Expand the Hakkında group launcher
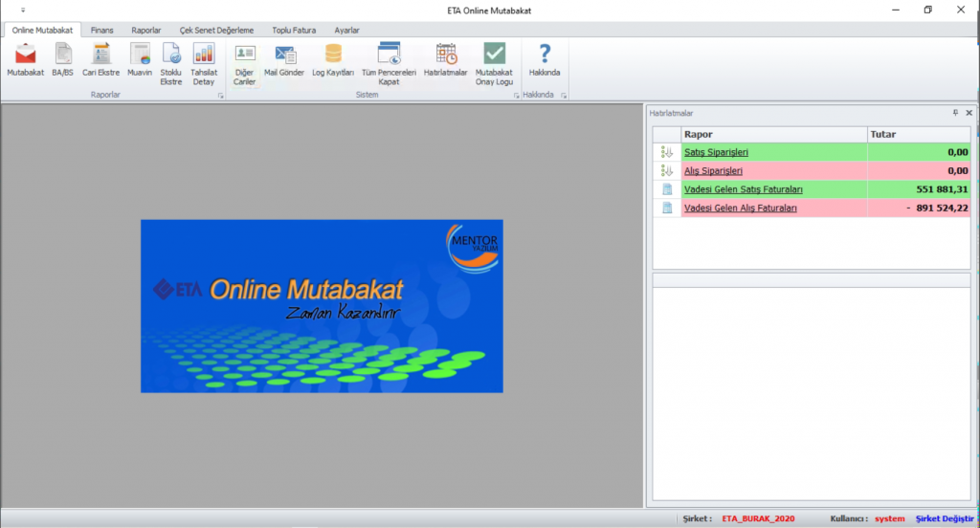Viewport: 980px width, 528px height. [564, 96]
